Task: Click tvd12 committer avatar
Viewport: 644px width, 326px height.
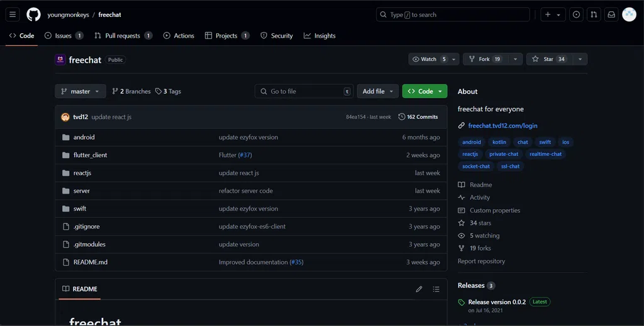Action: pos(65,117)
